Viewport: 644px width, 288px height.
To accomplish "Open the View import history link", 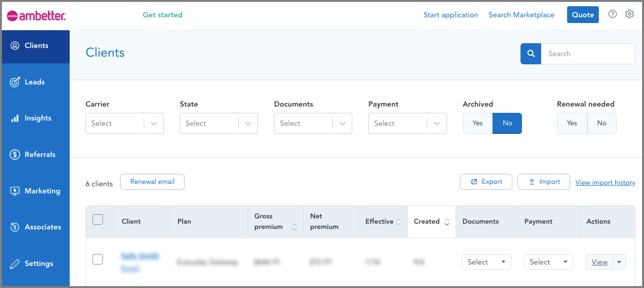I will click(605, 182).
